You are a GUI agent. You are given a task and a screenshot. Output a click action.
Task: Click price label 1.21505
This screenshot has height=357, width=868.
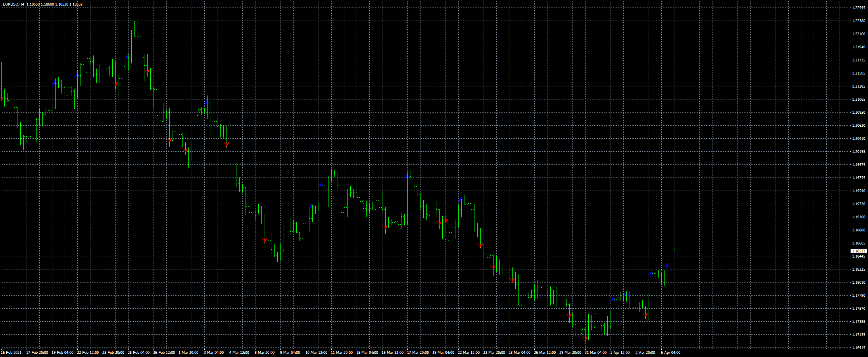[858, 73]
